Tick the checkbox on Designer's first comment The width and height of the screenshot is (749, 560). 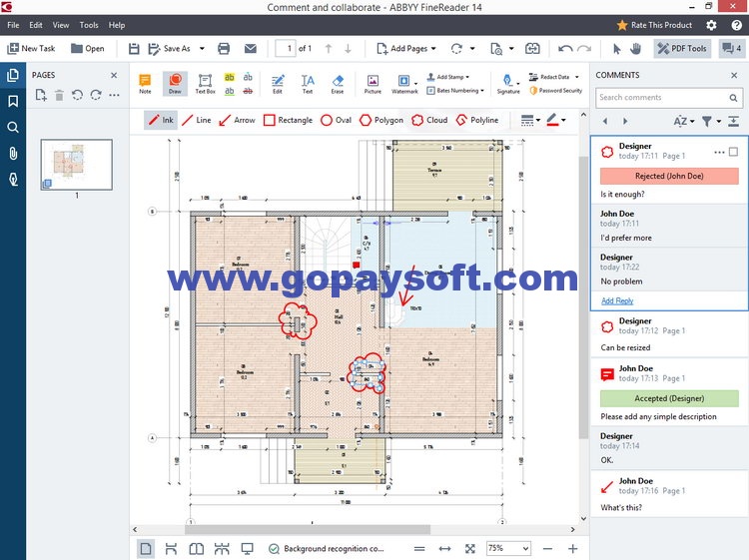[733, 152]
